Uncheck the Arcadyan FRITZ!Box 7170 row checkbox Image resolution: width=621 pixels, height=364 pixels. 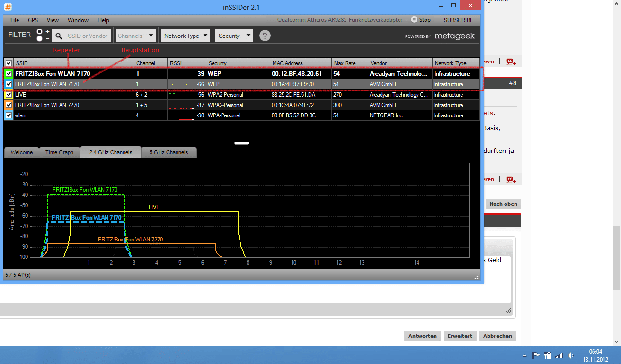coord(9,74)
